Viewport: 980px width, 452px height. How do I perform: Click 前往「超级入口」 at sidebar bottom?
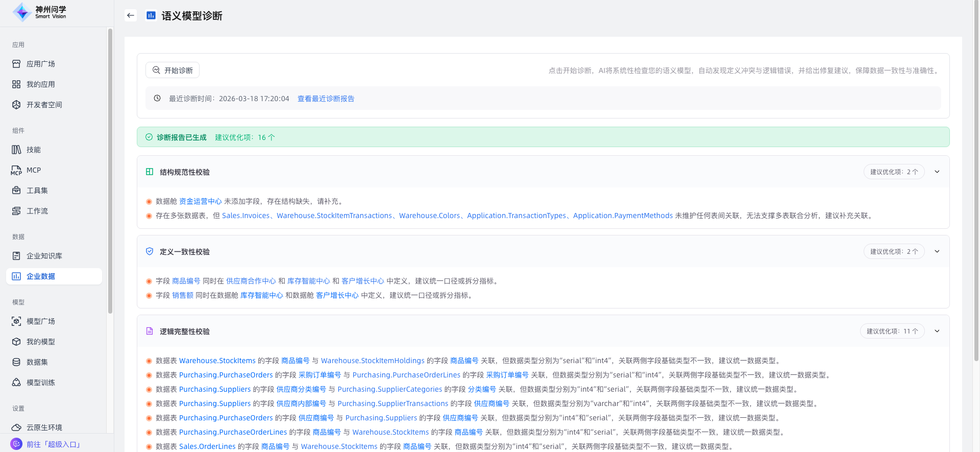point(54,444)
